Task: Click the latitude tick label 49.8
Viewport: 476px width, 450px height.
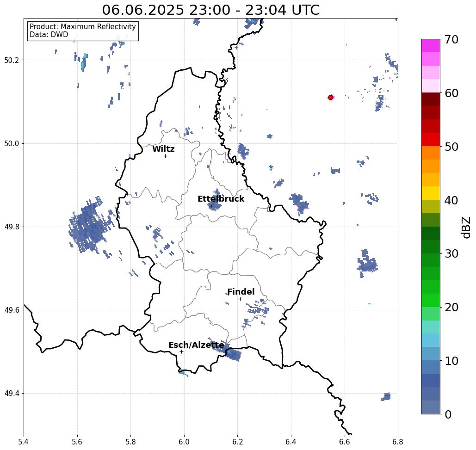Action: click(x=11, y=227)
